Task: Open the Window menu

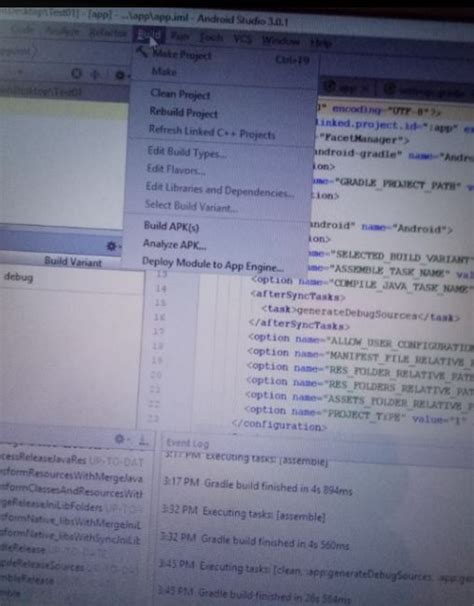Action: pos(281,40)
